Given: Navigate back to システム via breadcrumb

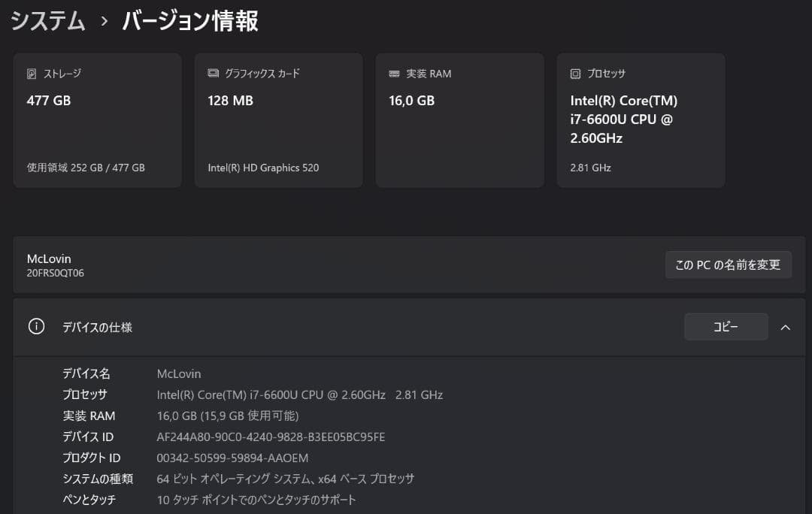Looking at the screenshot, I should [x=47, y=22].
